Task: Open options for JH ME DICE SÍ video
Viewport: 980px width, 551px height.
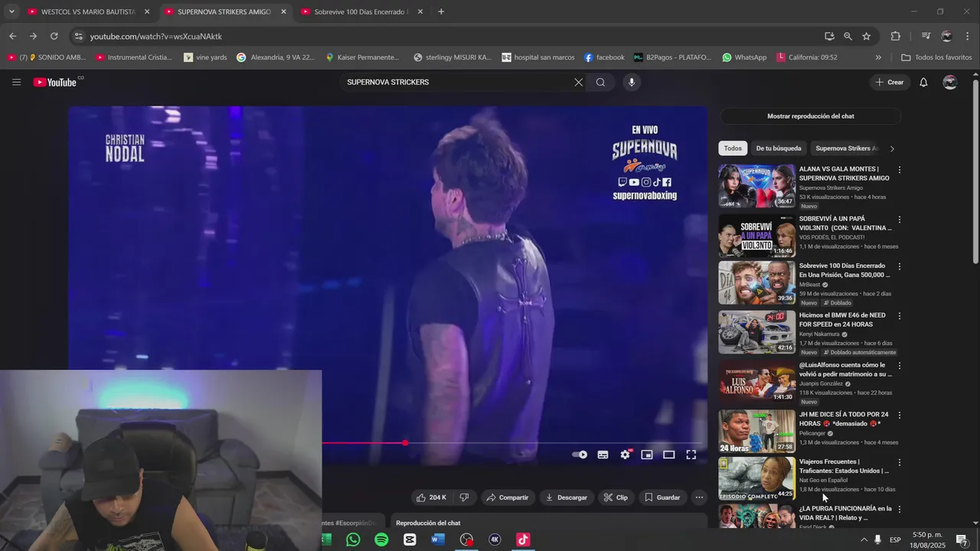Action: (x=900, y=416)
